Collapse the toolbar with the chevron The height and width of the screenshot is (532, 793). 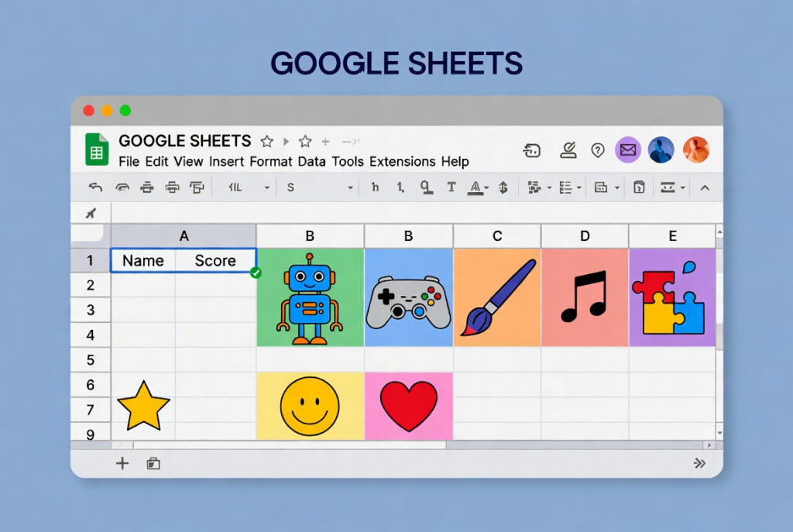[705, 187]
